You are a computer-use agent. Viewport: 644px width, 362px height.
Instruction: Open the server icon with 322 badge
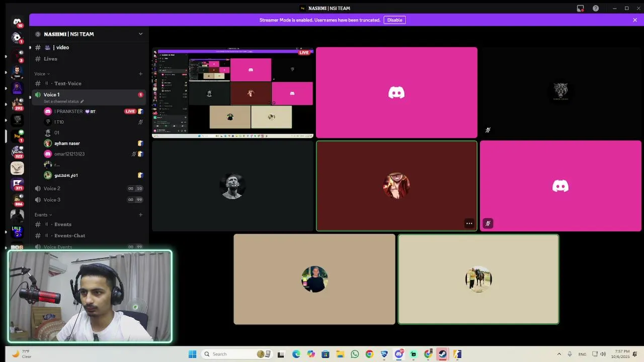17,151
